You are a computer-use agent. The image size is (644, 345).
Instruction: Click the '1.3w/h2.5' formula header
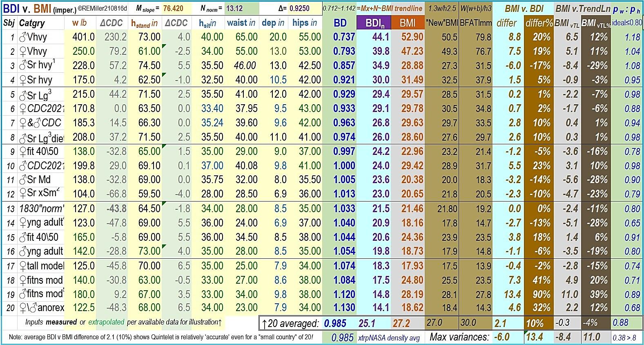tap(442, 8)
